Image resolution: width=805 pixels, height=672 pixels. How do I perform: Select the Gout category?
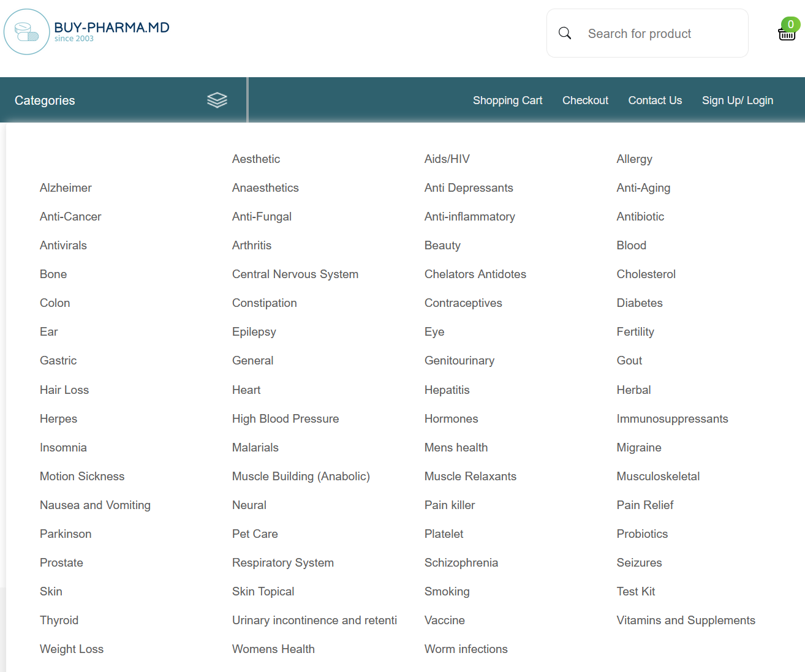click(629, 361)
